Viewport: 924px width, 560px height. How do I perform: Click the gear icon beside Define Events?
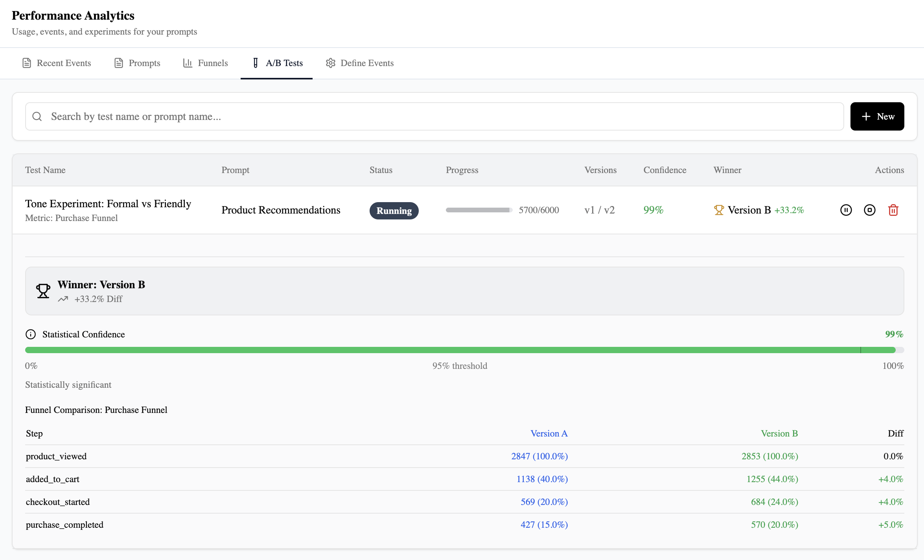point(331,63)
